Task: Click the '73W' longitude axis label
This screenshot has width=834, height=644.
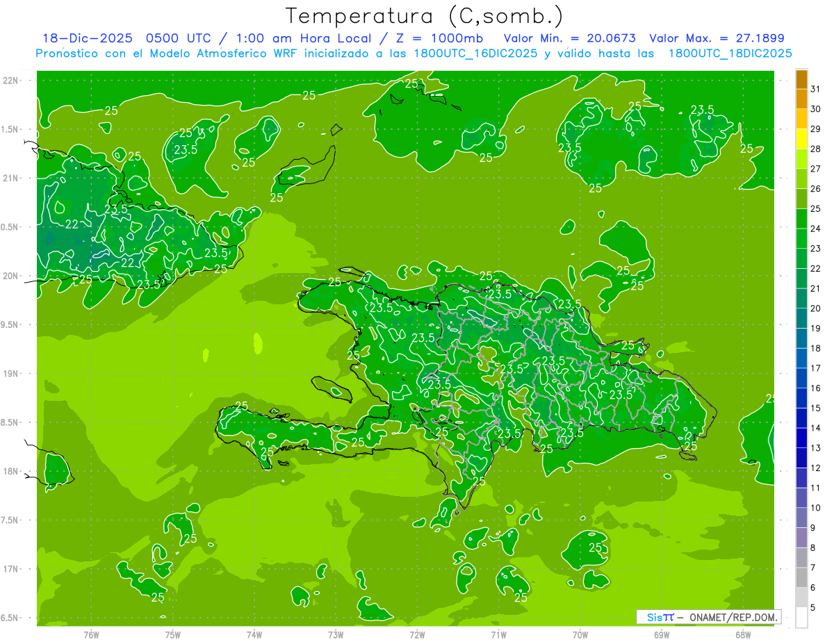Action: pyautogui.click(x=336, y=634)
